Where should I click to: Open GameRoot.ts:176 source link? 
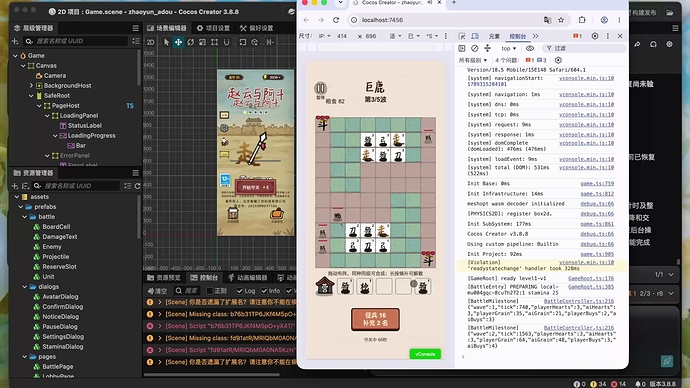click(x=591, y=278)
